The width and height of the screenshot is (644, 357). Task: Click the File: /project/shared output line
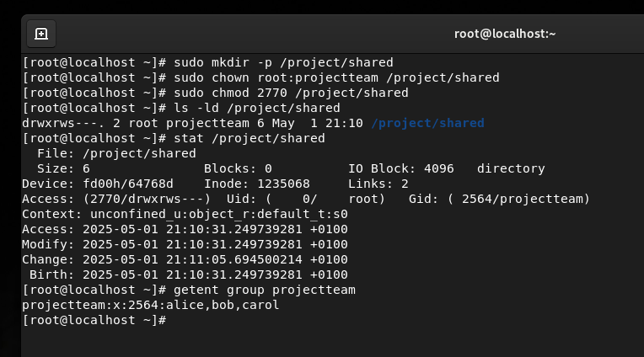pyautogui.click(x=116, y=153)
